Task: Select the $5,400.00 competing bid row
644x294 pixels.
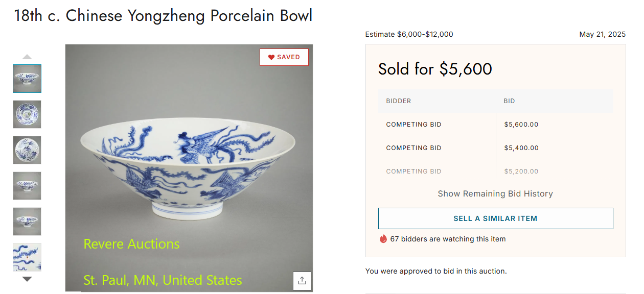Action: click(495, 148)
